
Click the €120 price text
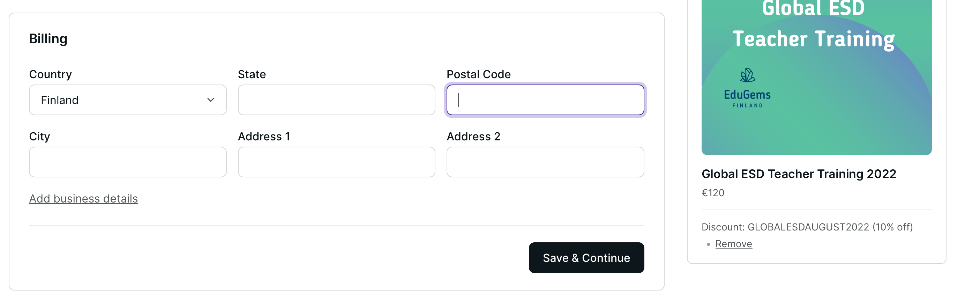pyautogui.click(x=712, y=193)
